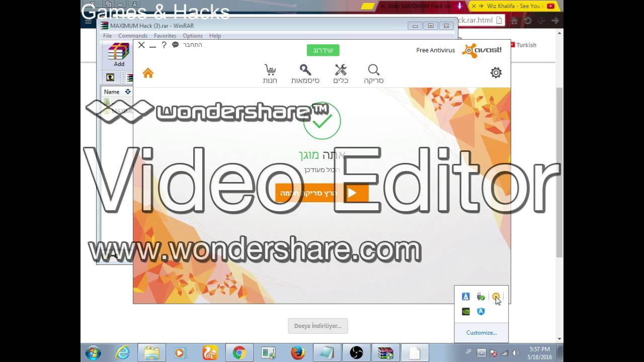Open the Windows Start menu

click(93, 353)
